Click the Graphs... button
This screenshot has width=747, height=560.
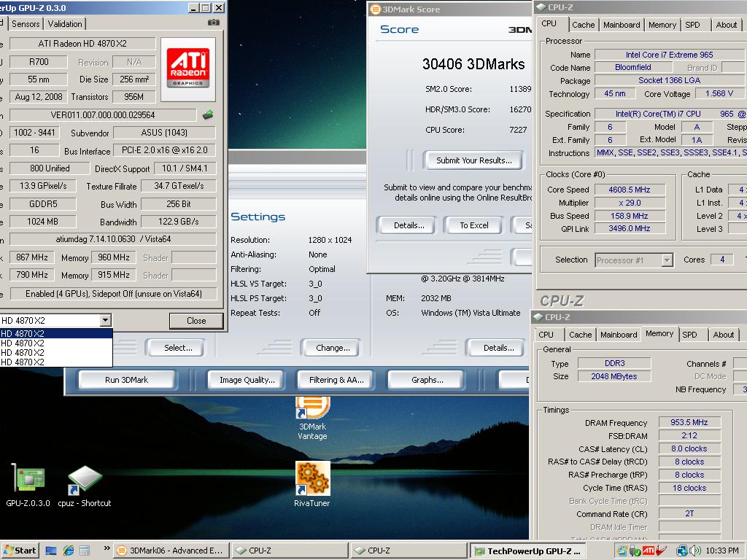click(x=427, y=380)
